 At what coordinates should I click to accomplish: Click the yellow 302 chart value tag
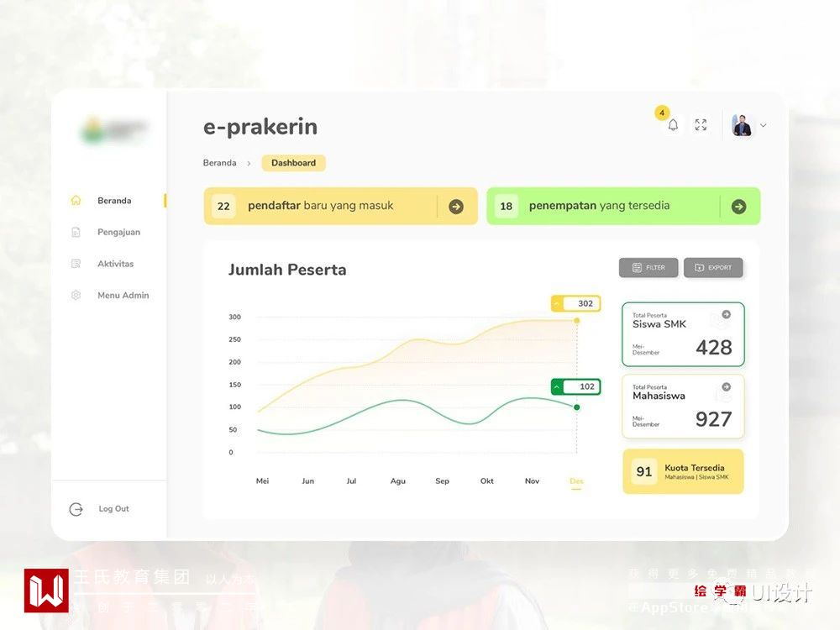576,304
